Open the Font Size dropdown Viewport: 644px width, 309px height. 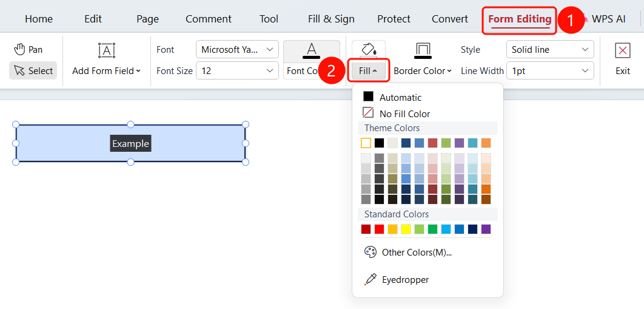coord(237,70)
